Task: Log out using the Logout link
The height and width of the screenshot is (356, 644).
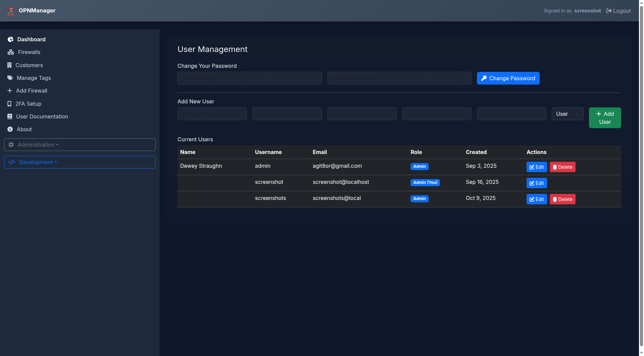Action: pyautogui.click(x=618, y=11)
